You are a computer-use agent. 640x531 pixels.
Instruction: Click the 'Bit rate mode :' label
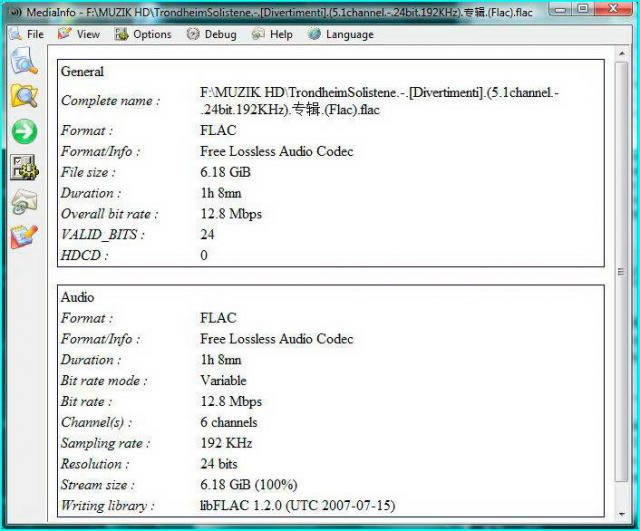tap(104, 381)
